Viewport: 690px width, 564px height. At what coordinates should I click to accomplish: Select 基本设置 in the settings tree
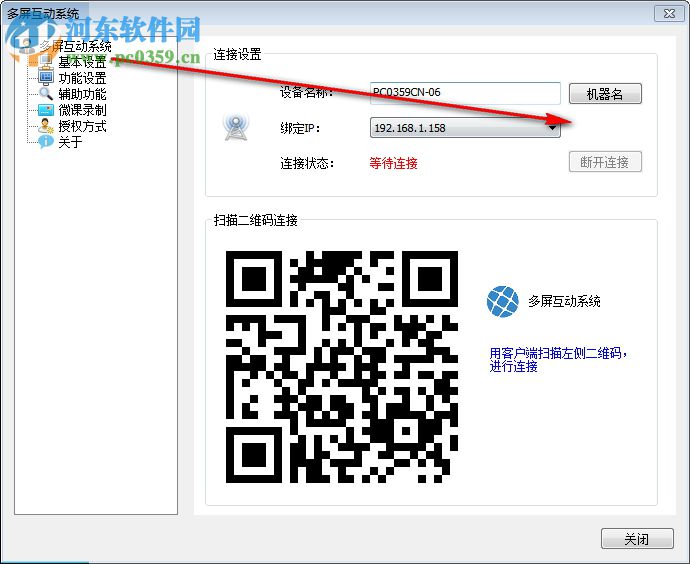pyautogui.click(x=82, y=62)
